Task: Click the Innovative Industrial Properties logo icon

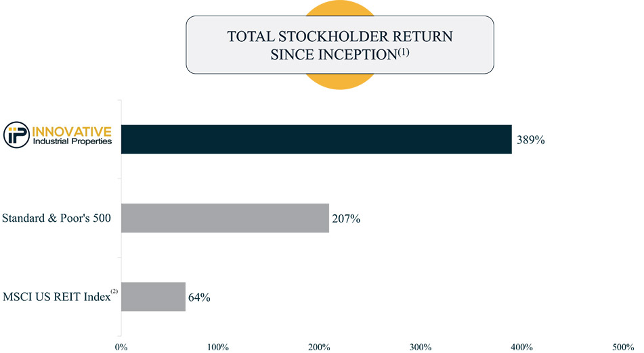Action: click(16, 135)
